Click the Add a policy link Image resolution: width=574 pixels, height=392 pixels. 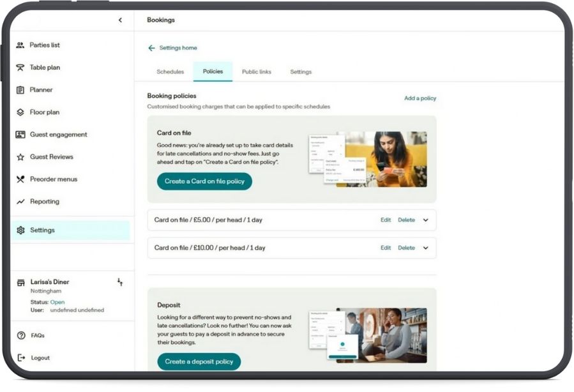point(420,98)
